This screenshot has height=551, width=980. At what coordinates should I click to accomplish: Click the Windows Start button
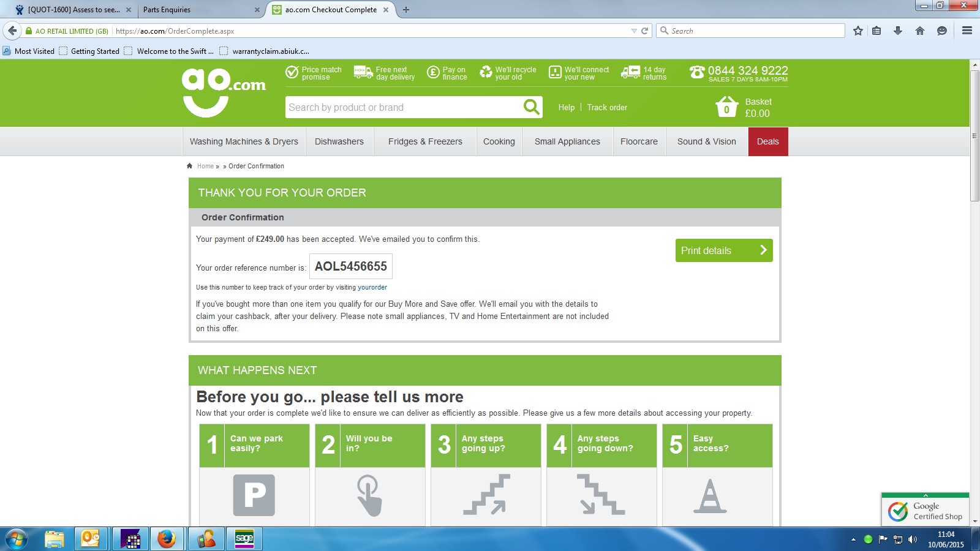17,539
